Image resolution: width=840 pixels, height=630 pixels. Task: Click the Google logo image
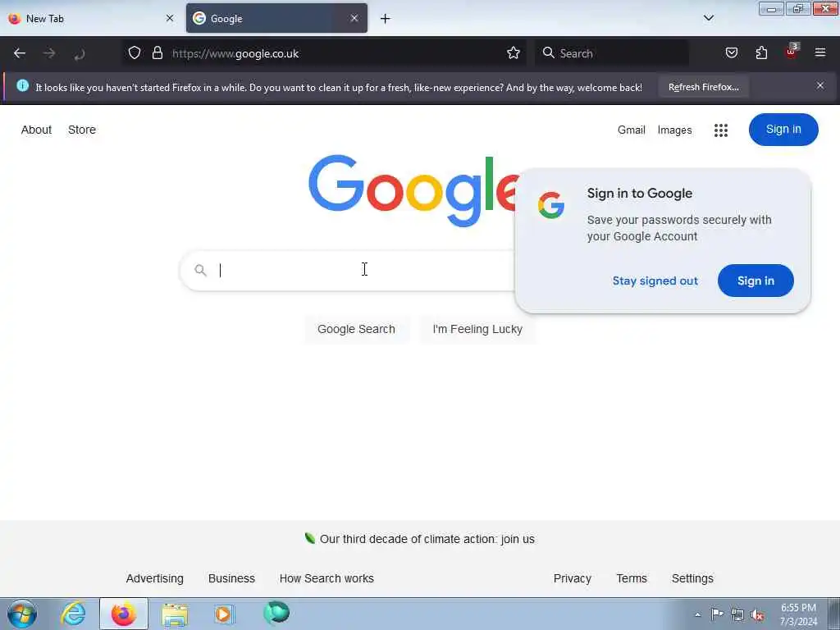point(413,190)
